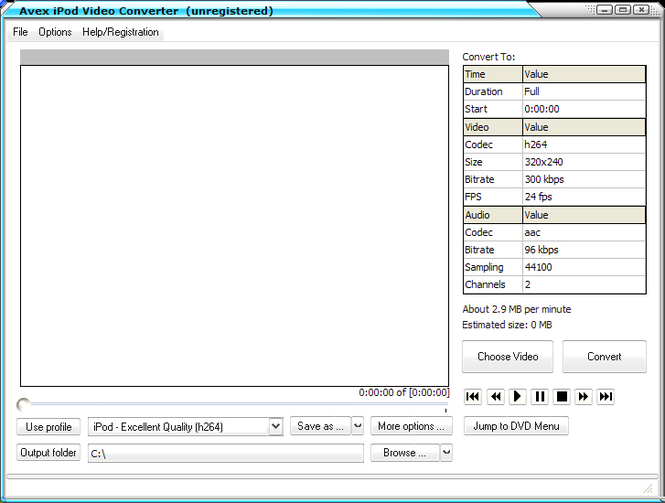
Task: Pause the video playback
Action: pyautogui.click(x=539, y=397)
